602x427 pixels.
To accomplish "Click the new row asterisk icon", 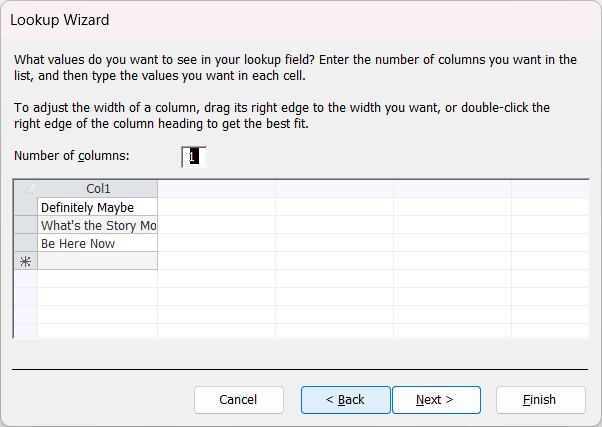I will point(25,261).
